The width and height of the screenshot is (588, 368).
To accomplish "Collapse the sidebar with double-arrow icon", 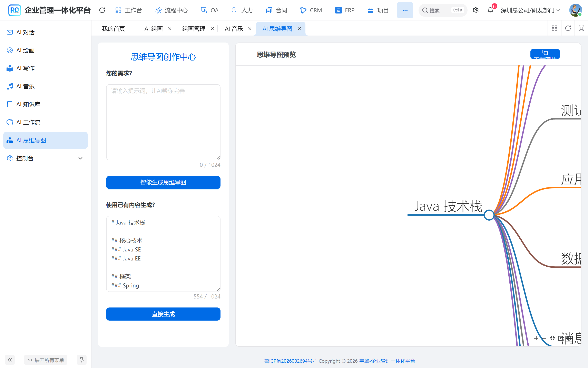I will tap(10, 360).
